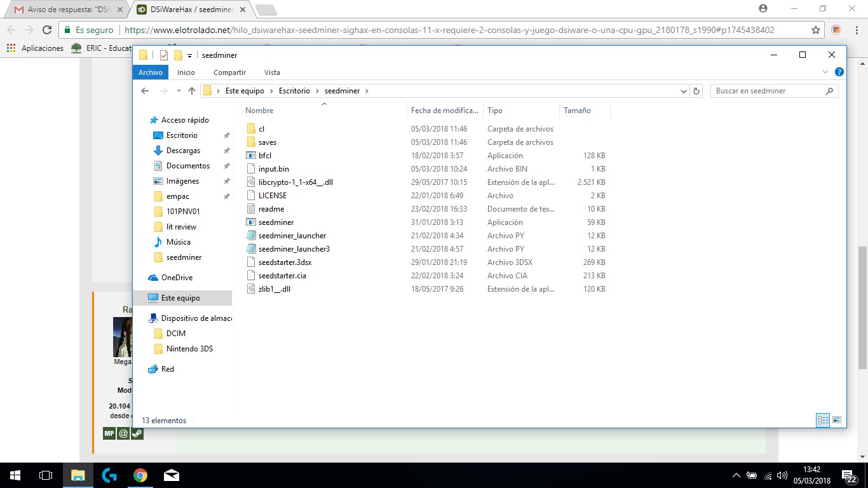
Task: Sort files by the Nombre column header
Action: pyautogui.click(x=259, y=111)
